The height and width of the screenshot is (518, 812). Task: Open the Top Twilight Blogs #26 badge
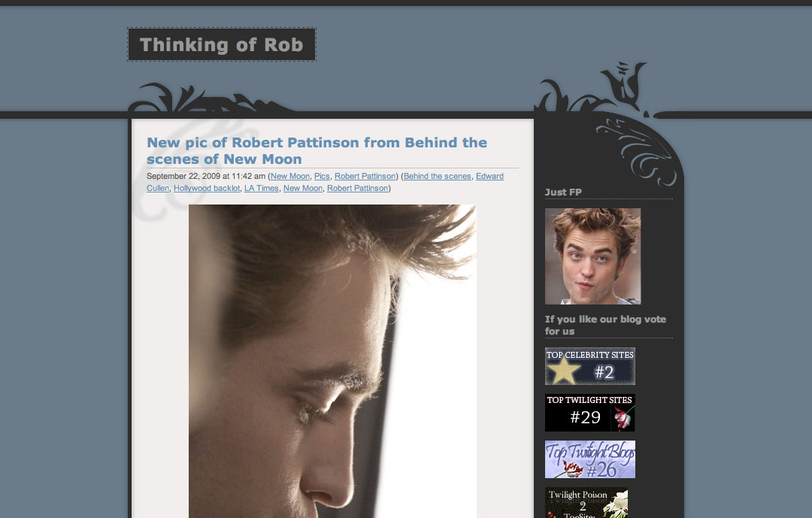tap(589, 459)
